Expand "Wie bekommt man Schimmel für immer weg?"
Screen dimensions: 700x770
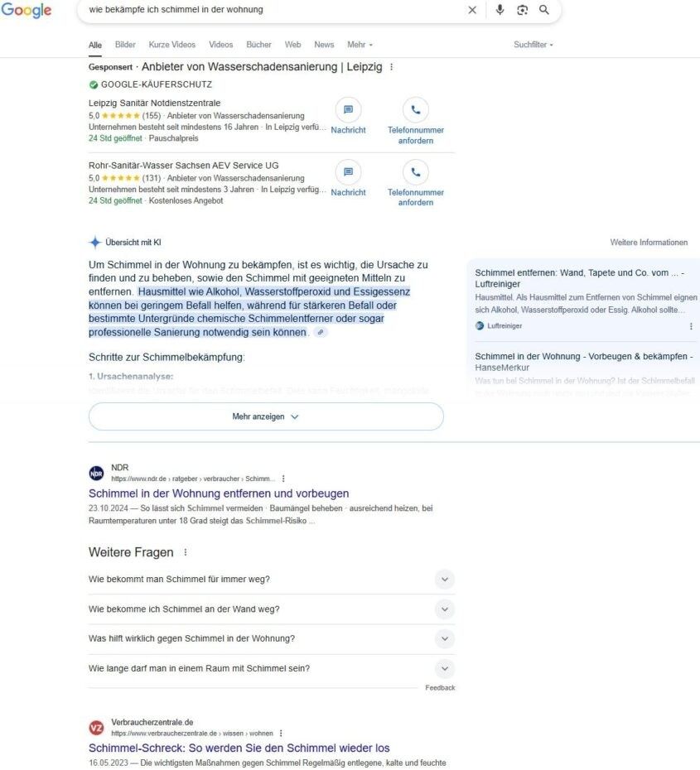(x=445, y=580)
